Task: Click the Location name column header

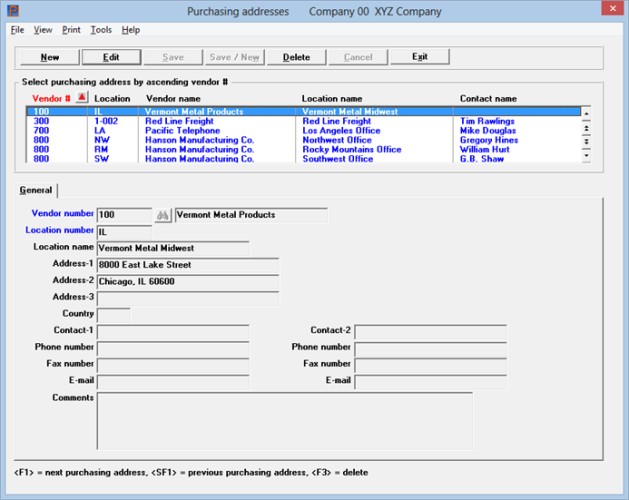Action: point(332,98)
